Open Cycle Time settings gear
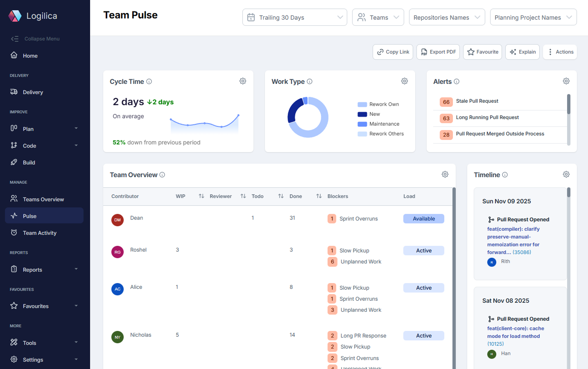This screenshot has height=369, width=588. [x=243, y=81]
